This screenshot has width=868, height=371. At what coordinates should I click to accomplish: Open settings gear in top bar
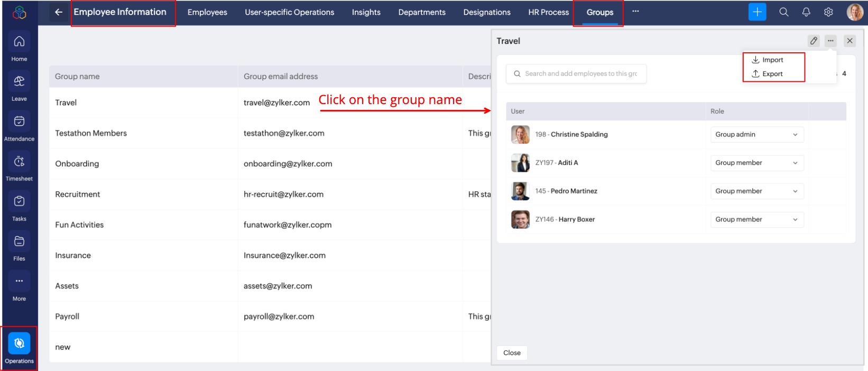[828, 12]
